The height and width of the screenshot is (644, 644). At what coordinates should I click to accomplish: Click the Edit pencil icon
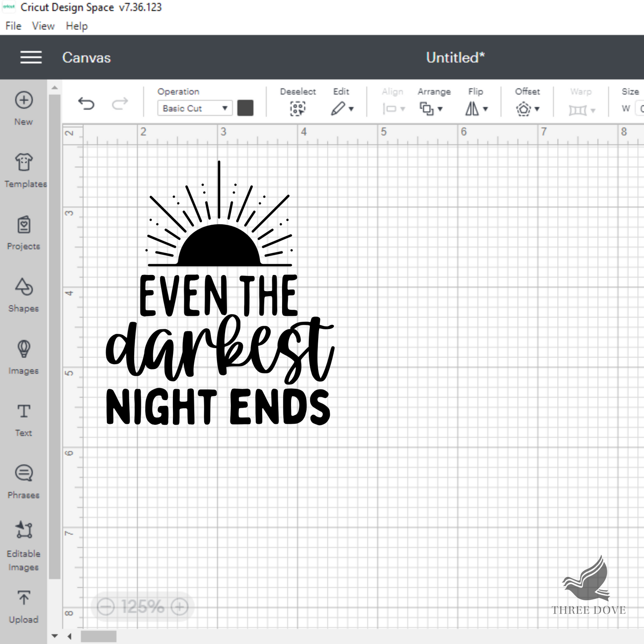(x=338, y=108)
